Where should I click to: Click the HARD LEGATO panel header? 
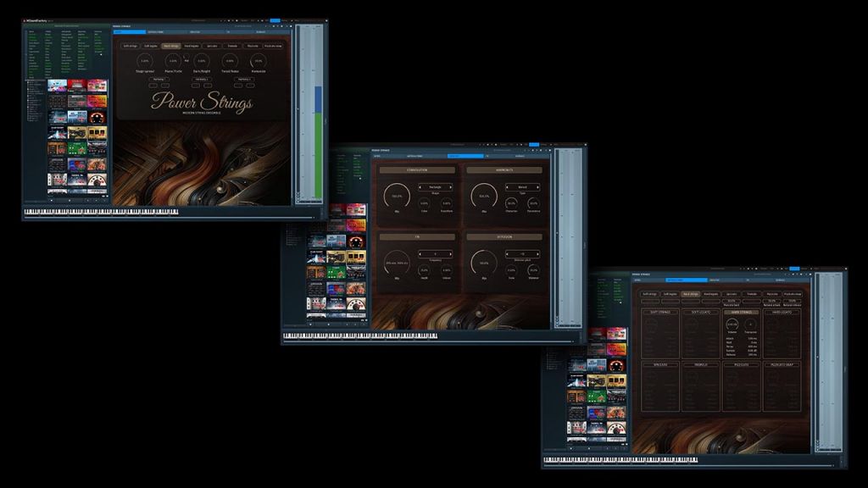782,312
